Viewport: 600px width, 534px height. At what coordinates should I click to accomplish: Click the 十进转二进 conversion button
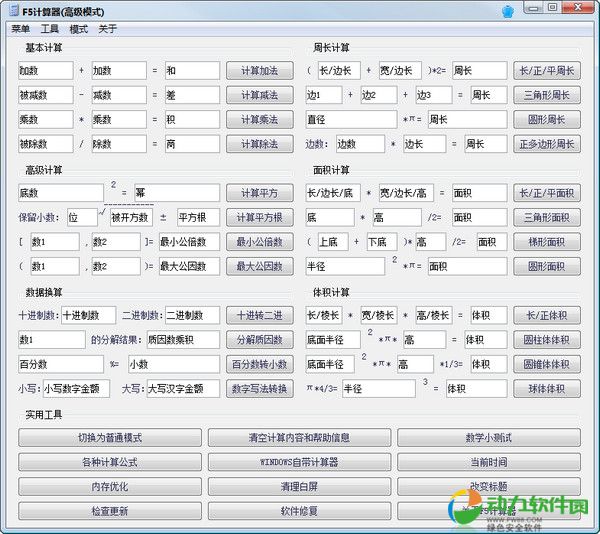coord(259,315)
